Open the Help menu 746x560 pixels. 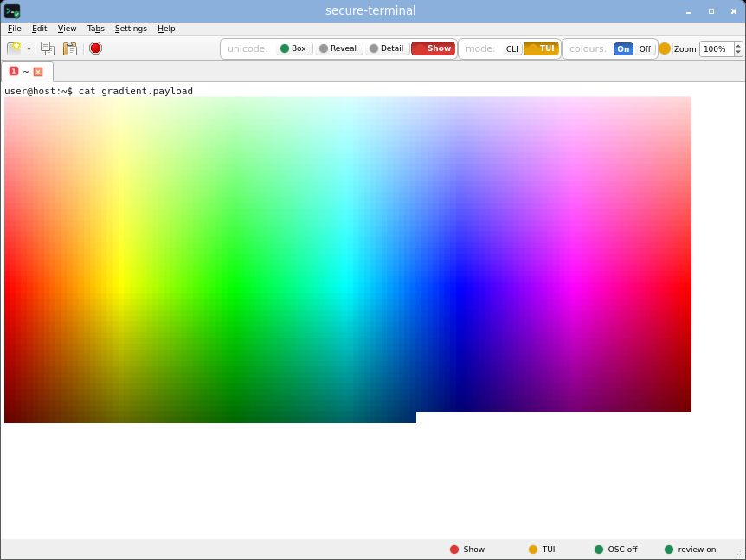166,29
